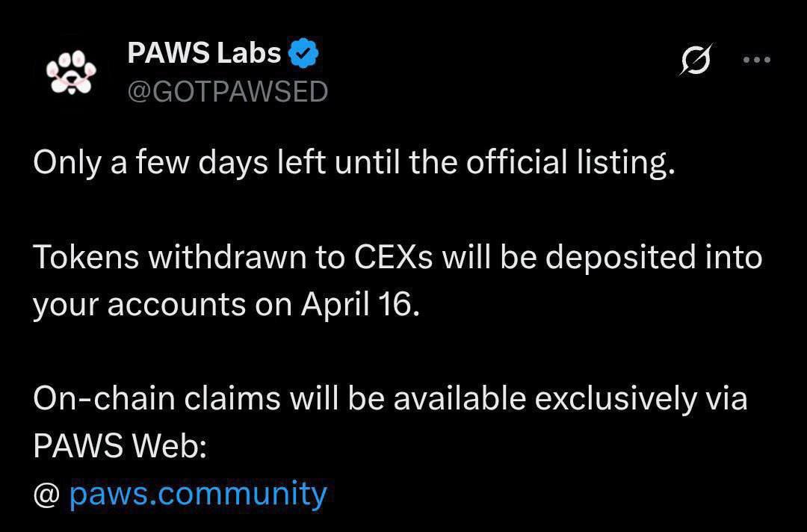Open the PAWS Labs paw avatar
The height and width of the screenshot is (532, 807).
point(71,72)
